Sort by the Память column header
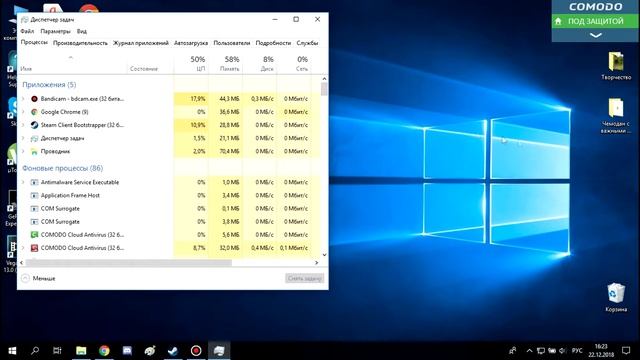The width and height of the screenshot is (640, 360). (x=226, y=64)
